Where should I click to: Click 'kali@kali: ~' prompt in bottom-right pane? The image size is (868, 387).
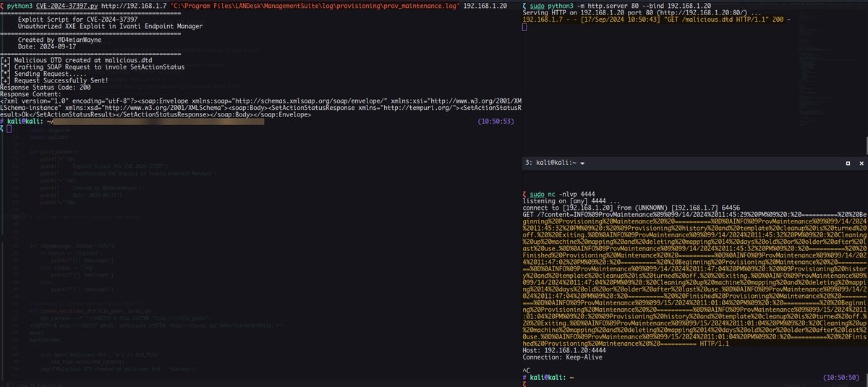tap(551, 378)
